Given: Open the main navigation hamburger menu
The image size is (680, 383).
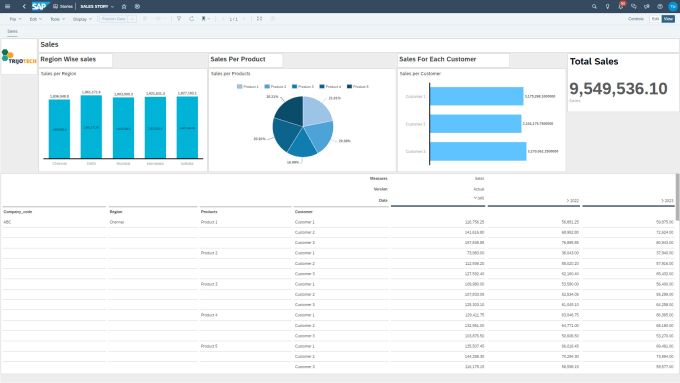Looking at the screenshot, I should [x=7, y=7].
